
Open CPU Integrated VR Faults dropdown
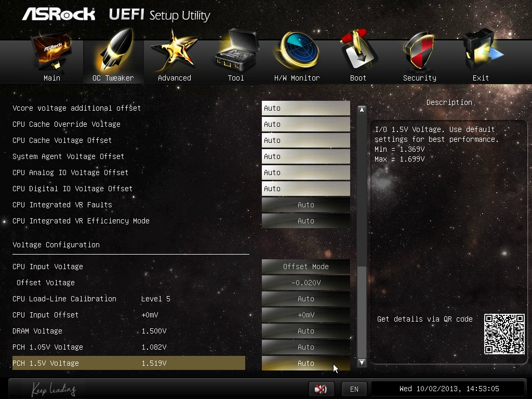click(x=305, y=205)
